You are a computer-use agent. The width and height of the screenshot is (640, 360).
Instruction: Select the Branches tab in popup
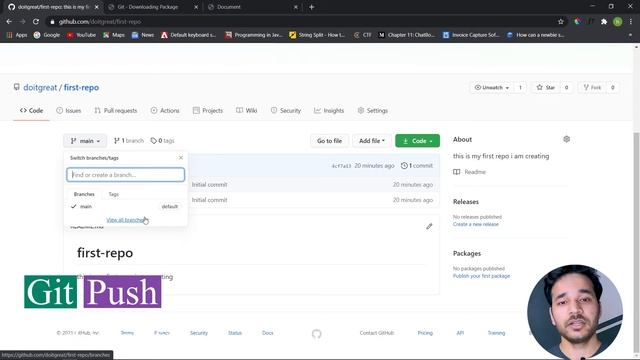click(x=84, y=194)
